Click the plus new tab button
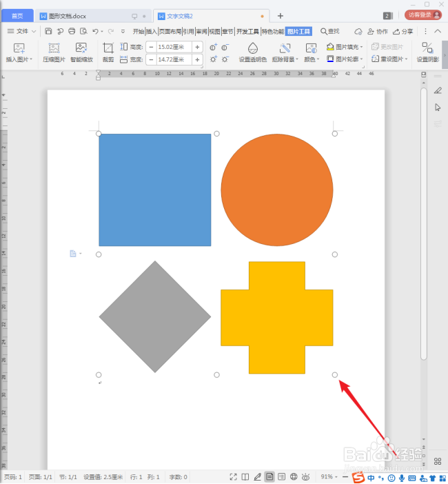Image resolution: width=448 pixels, height=484 pixels. point(280,16)
